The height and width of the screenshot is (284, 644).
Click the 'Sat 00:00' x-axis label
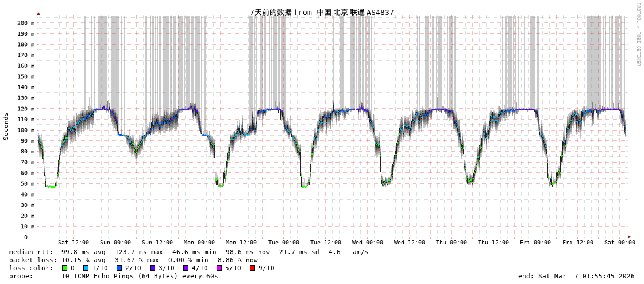tap(620, 243)
